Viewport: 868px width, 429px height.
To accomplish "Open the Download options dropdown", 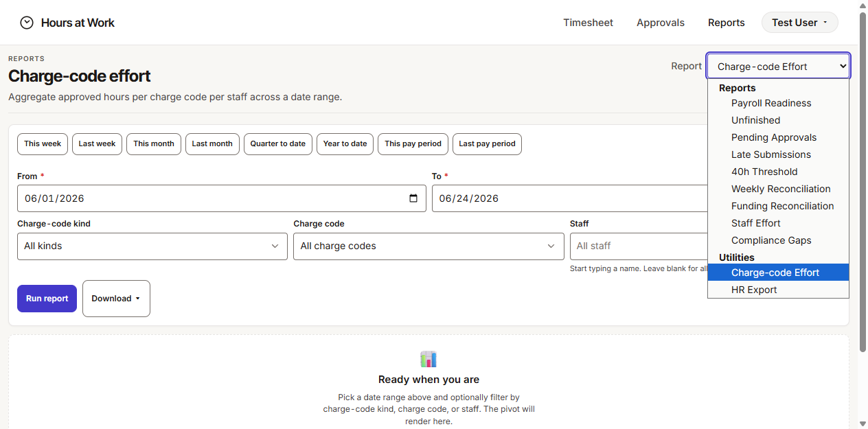I will point(116,299).
